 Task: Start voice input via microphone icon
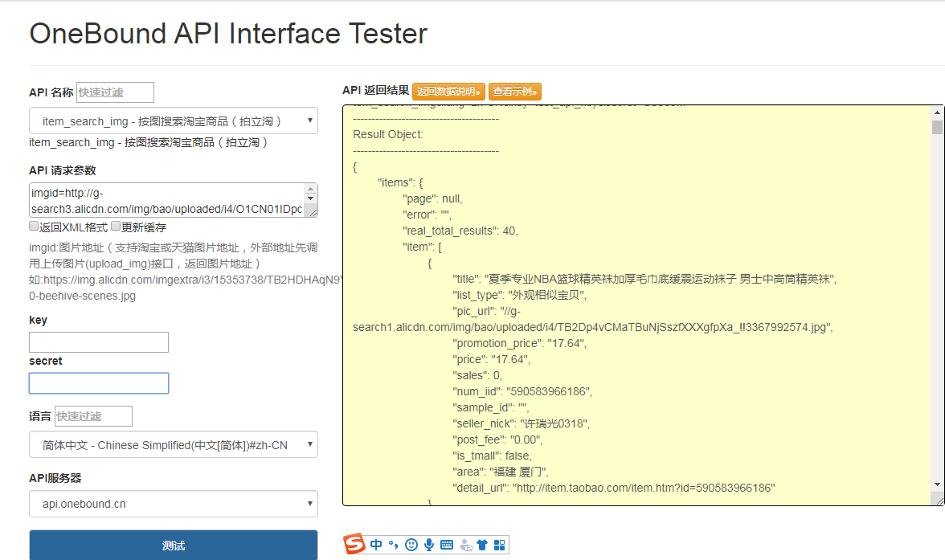click(x=428, y=545)
